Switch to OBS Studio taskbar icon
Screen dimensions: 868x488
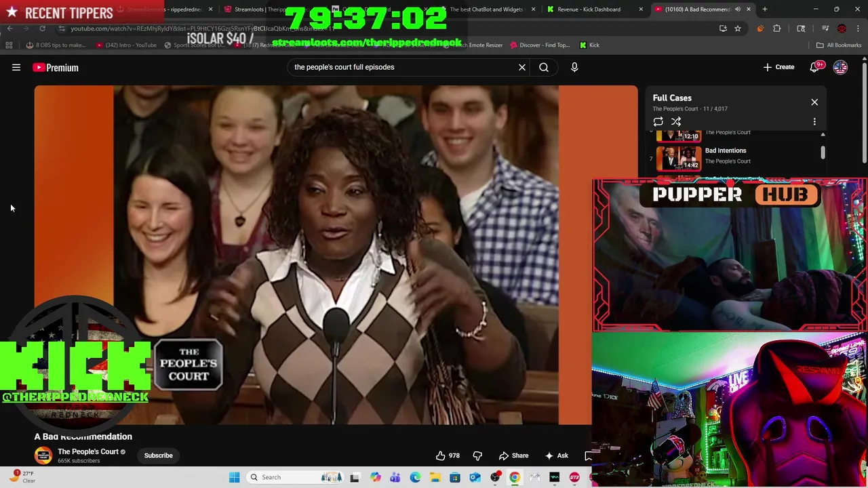pyautogui.click(x=495, y=477)
